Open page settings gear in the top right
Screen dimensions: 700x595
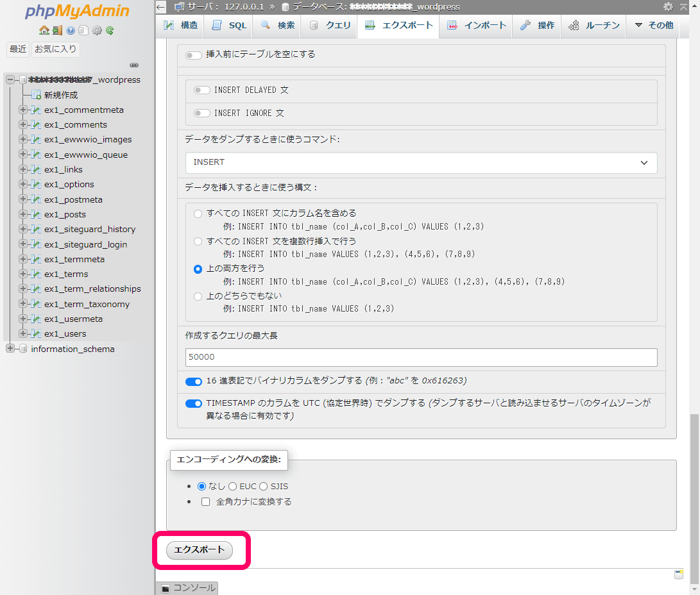point(668,6)
